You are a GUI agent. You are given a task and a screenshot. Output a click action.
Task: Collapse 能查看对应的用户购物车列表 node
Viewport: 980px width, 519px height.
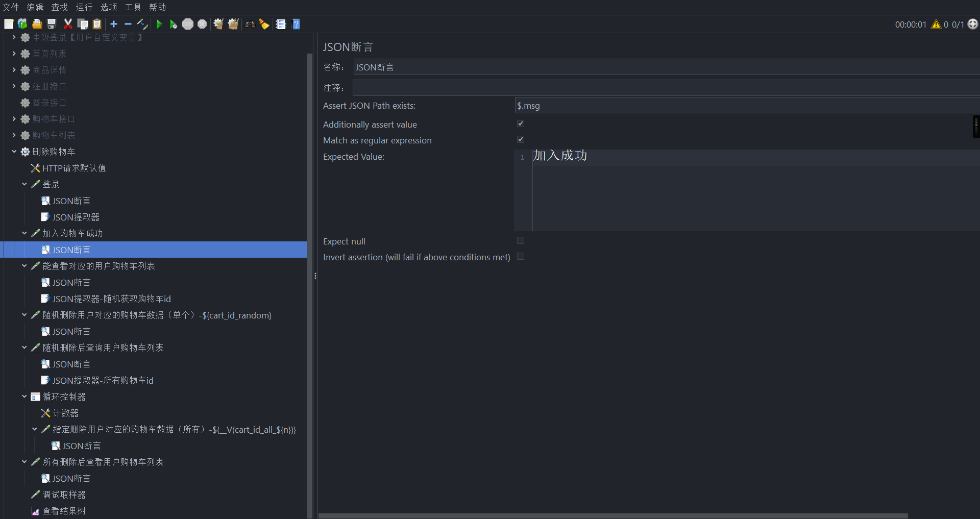pyautogui.click(x=24, y=266)
